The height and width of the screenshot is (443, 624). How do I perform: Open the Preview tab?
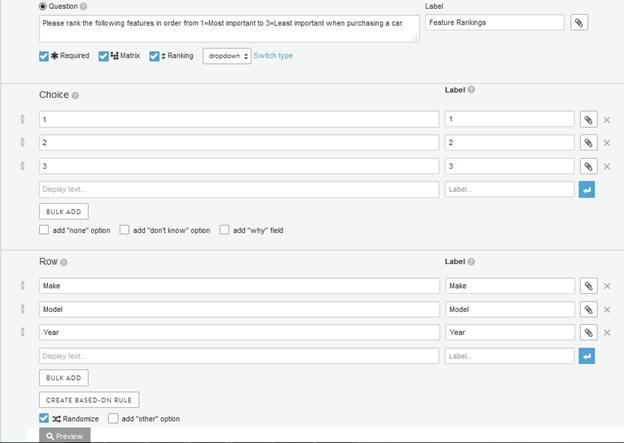pos(65,436)
